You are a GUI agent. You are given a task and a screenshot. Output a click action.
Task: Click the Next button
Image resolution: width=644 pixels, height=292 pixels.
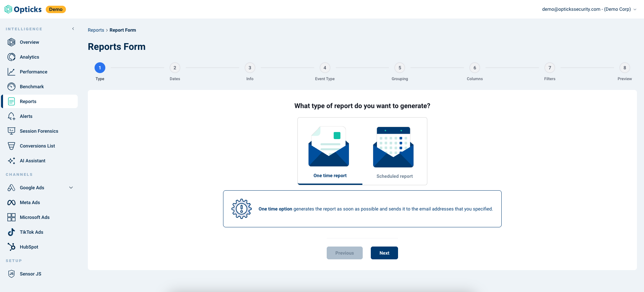[384, 253]
